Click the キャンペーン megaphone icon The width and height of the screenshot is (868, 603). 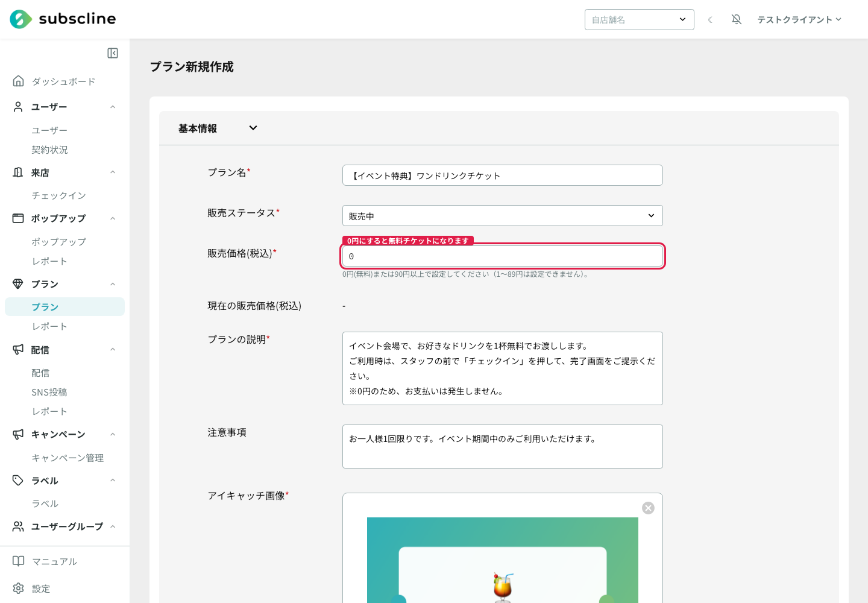[x=19, y=434]
